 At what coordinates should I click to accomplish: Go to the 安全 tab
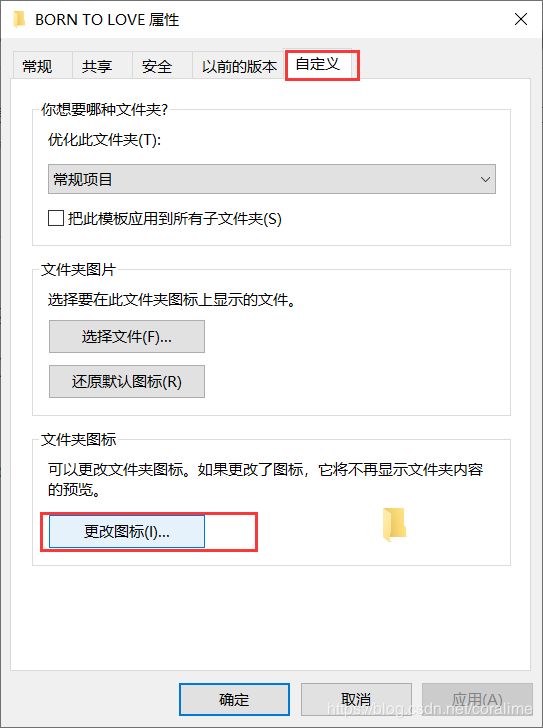click(157, 66)
